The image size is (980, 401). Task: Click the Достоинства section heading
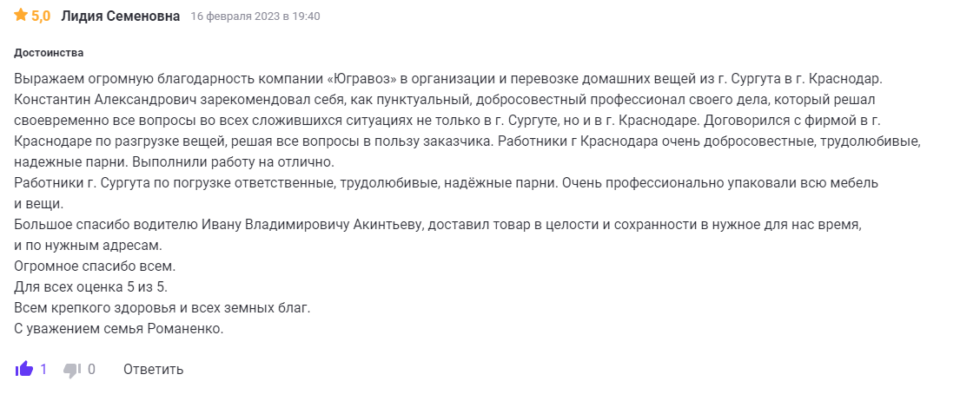[50, 52]
